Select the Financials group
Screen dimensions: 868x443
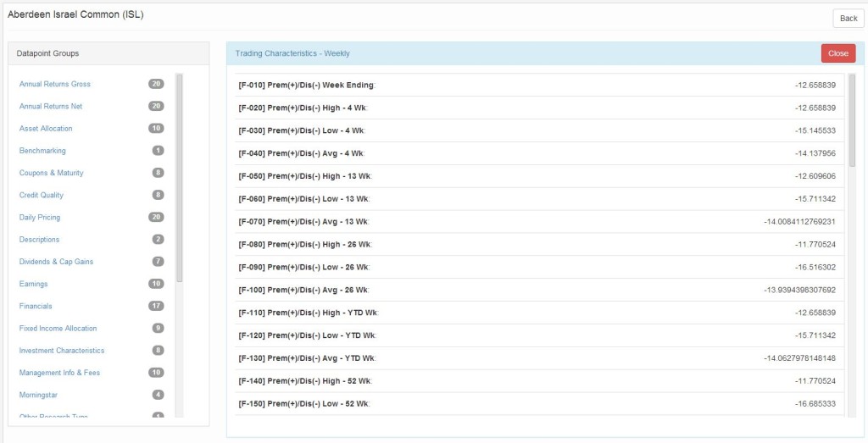coord(36,306)
